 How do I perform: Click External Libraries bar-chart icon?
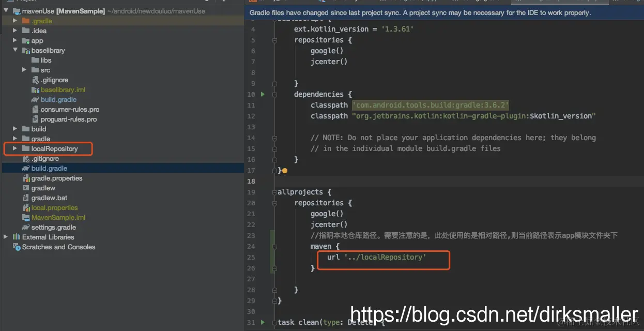(x=17, y=237)
